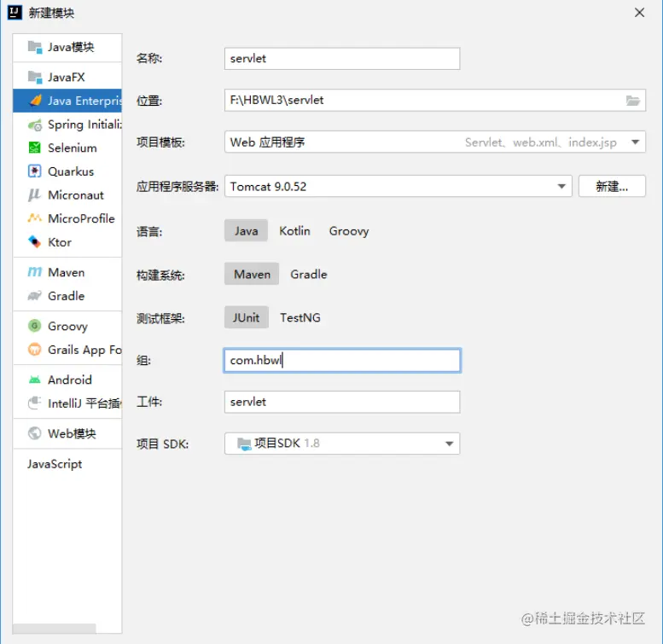This screenshot has height=644, width=663.
Task: Click the IntelliJ IDEA title bar logo
Action: point(15,12)
